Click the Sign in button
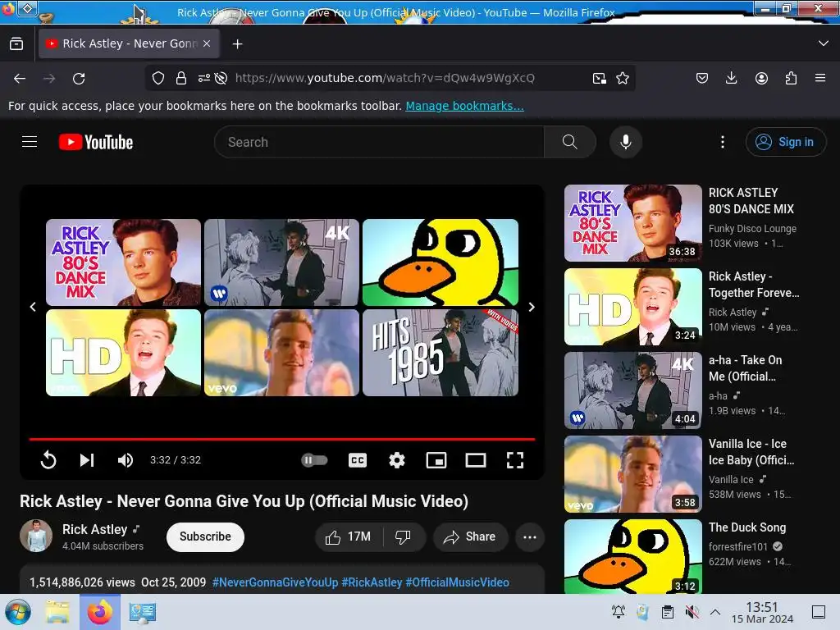The width and height of the screenshot is (840, 630). pos(785,142)
